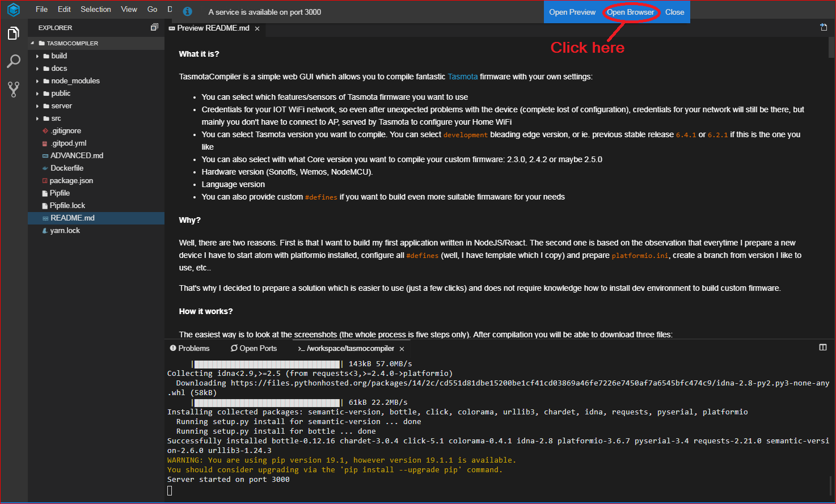Click the 'What it is?' heading
The height and width of the screenshot is (504, 836).
(x=199, y=54)
